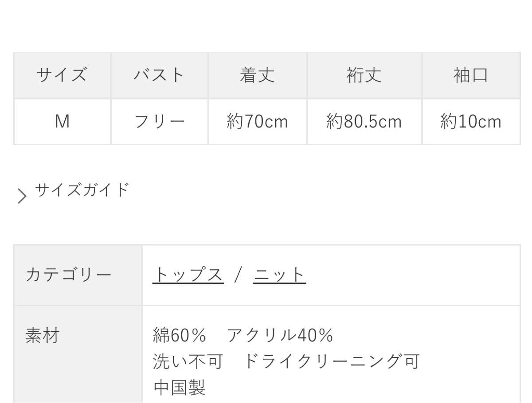This screenshot has width=532, height=403.
Task: Click the フリー bust value
Action: pyautogui.click(x=159, y=121)
